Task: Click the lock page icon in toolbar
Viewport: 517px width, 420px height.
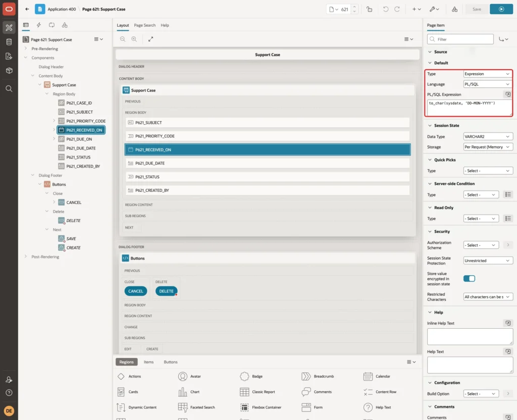Action: (x=369, y=9)
